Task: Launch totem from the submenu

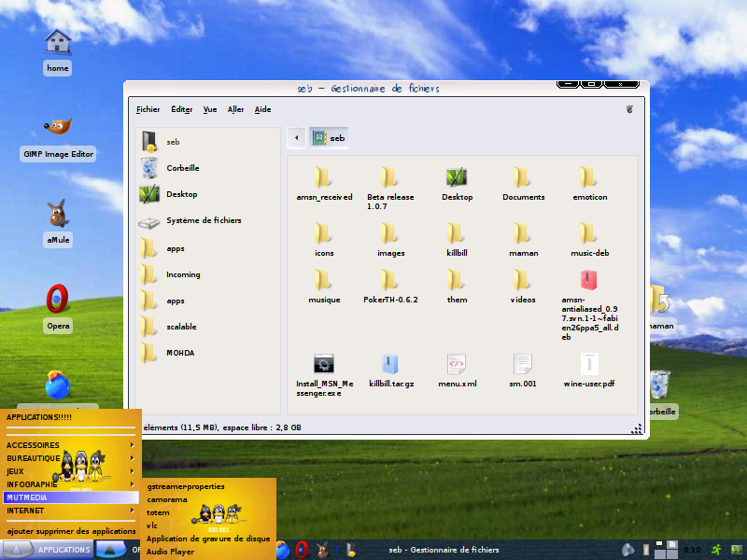Action: (x=208, y=512)
